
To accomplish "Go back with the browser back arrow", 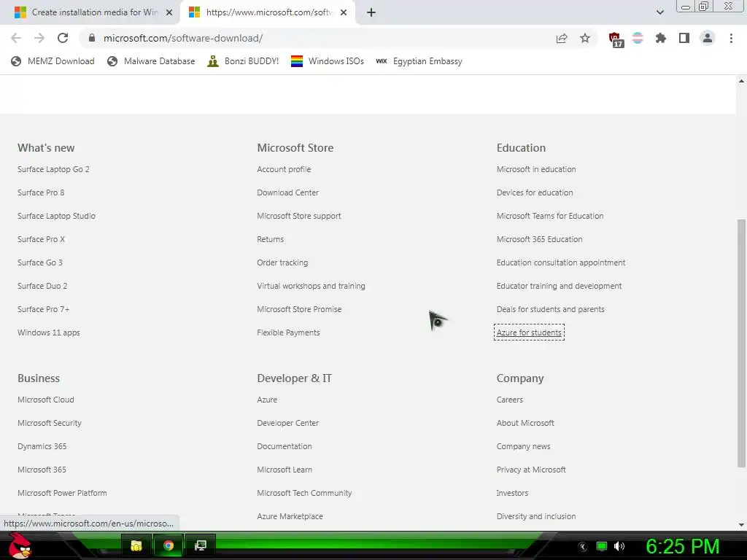I will click(16, 38).
